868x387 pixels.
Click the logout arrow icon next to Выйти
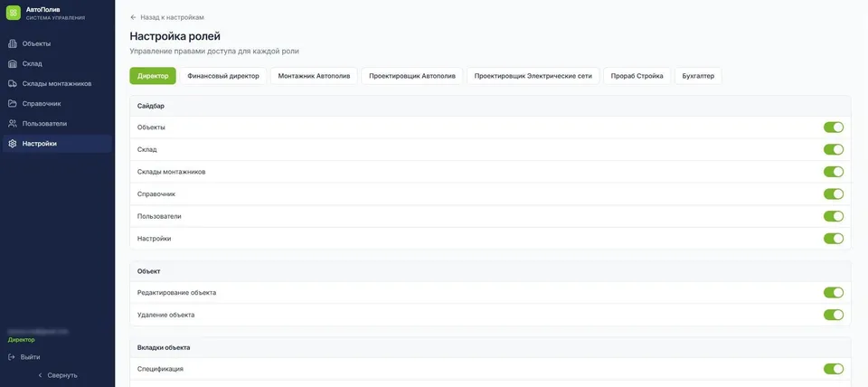click(x=12, y=357)
